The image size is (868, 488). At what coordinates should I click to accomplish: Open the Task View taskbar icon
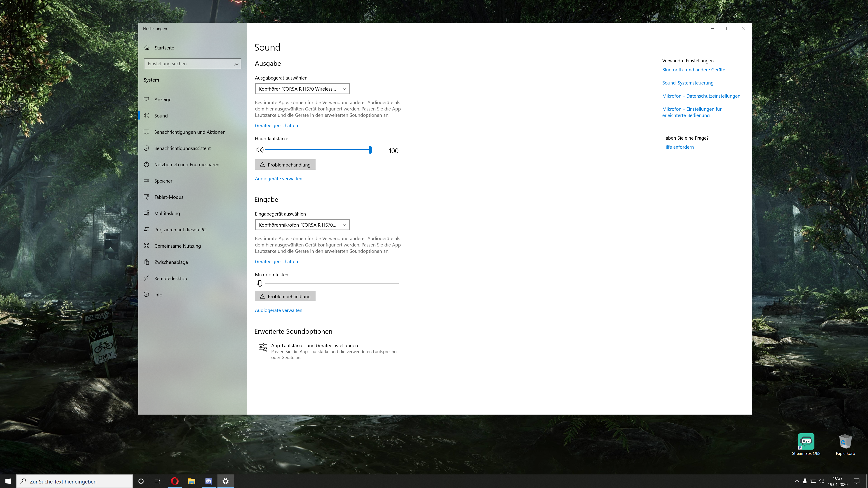click(x=157, y=481)
